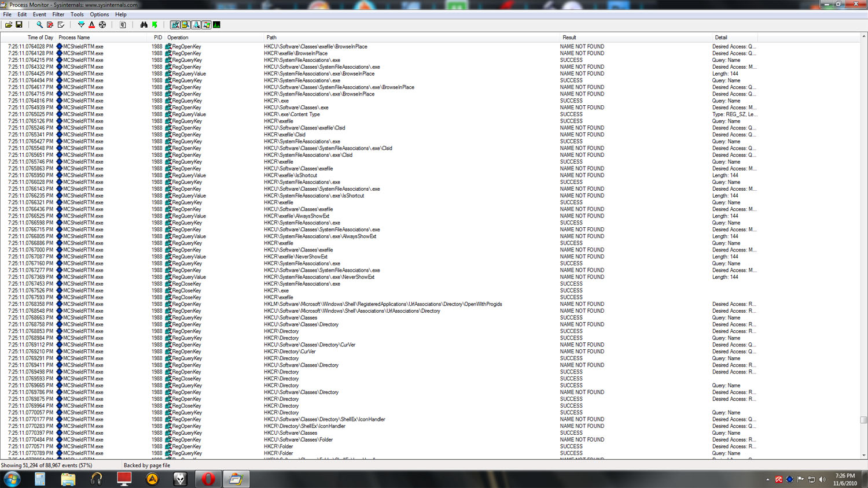The height and width of the screenshot is (488, 868).
Task: Open Highlight settings with the red A icon
Action: pyautogui.click(x=91, y=25)
